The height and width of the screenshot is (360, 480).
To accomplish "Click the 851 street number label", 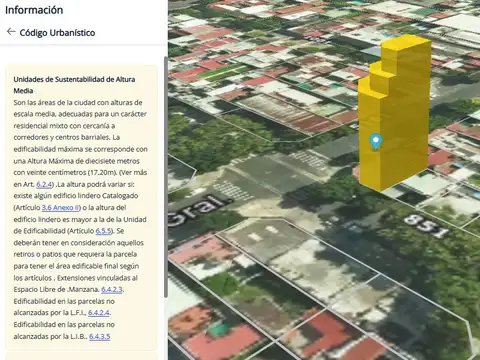I will click(426, 225).
